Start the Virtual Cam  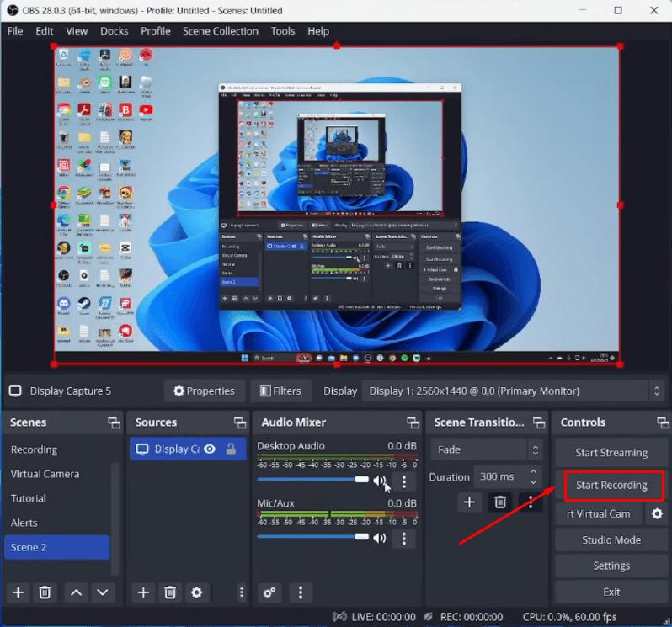pyautogui.click(x=599, y=513)
